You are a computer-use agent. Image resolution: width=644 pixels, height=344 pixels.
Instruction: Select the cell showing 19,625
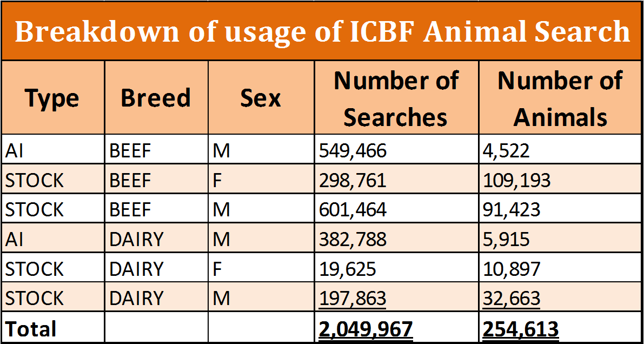pos(396,269)
